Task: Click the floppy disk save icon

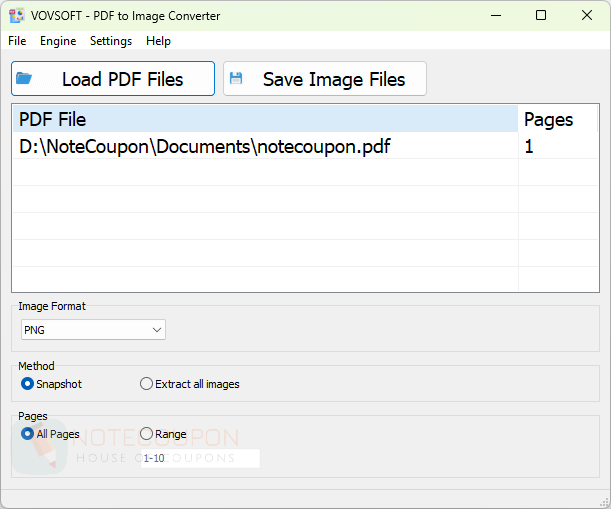Action: click(236, 78)
